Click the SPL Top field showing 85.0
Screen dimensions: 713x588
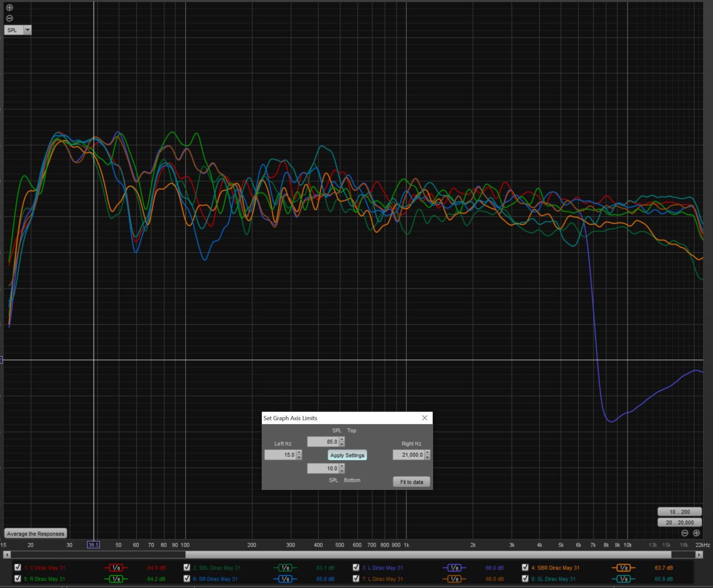click(323, 442)
